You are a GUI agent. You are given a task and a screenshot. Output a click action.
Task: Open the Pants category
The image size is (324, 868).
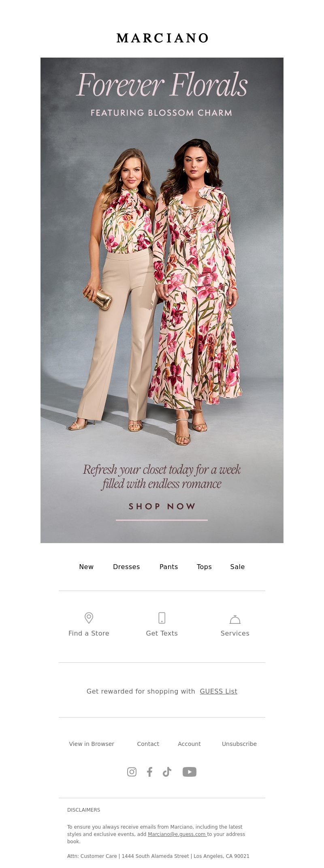(x=169, y=567)
